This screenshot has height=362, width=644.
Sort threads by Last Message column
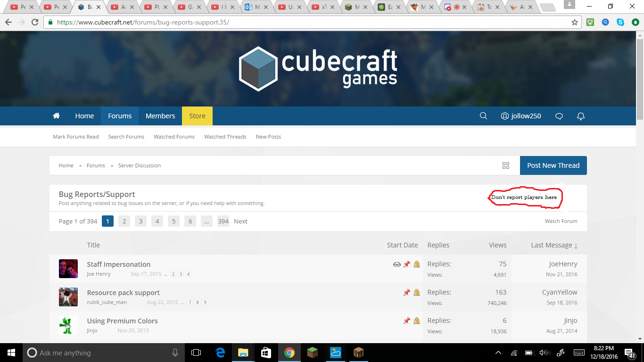tap(554, 245)
